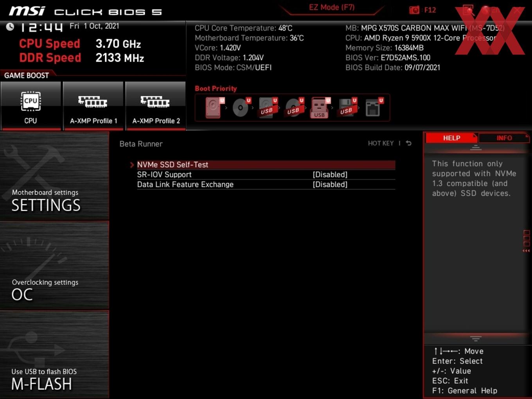Click the SR-IOV Support label
The image size is (532, 399).
point(164,174)
